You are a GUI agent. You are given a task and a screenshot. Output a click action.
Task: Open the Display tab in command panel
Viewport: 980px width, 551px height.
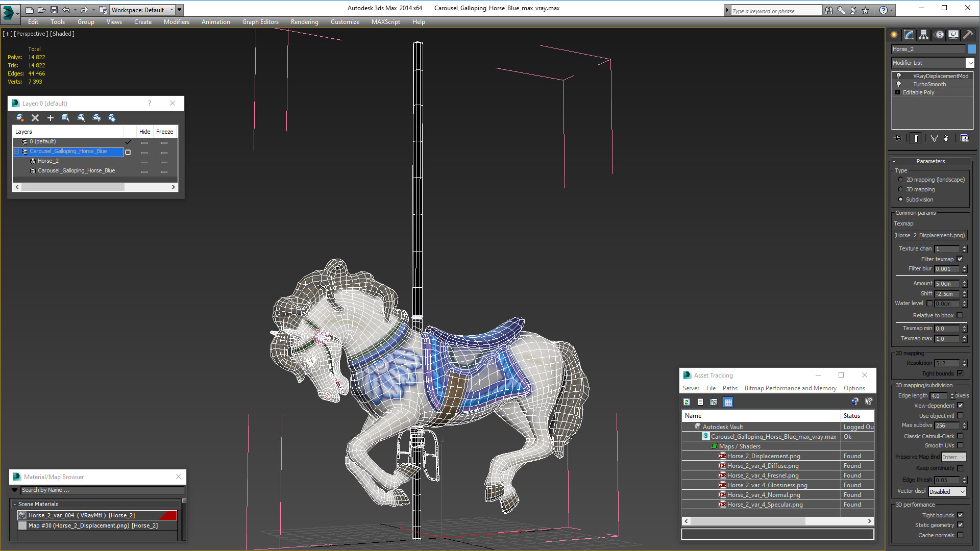(x=953, y=35)
